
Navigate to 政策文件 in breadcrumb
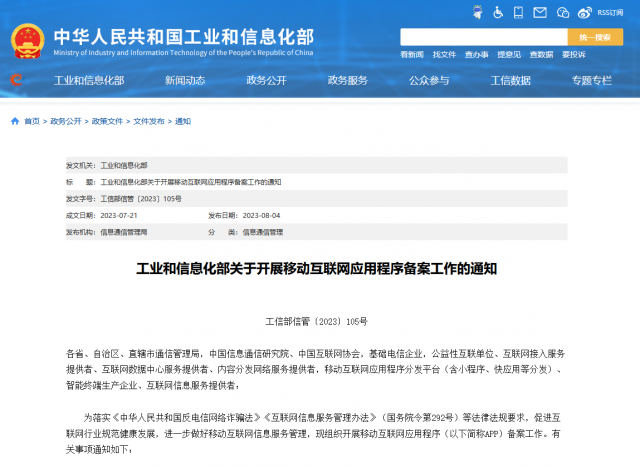click(x=106, y=121)
